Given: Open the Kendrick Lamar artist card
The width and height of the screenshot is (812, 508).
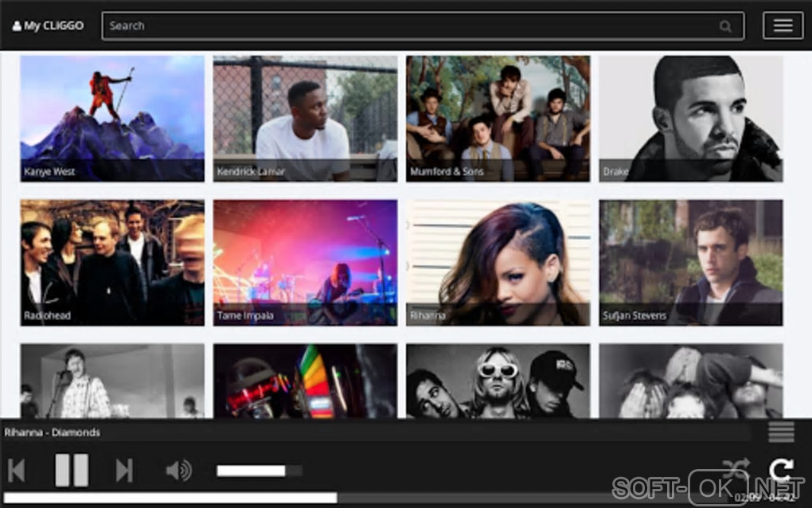Looking at the screenshot, I should [x=305, y=119].
